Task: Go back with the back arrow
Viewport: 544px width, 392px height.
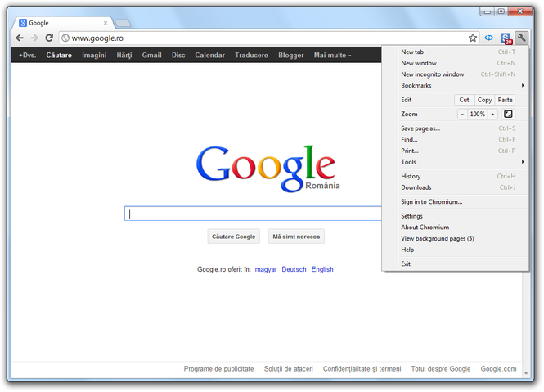Action: point(20,38)
